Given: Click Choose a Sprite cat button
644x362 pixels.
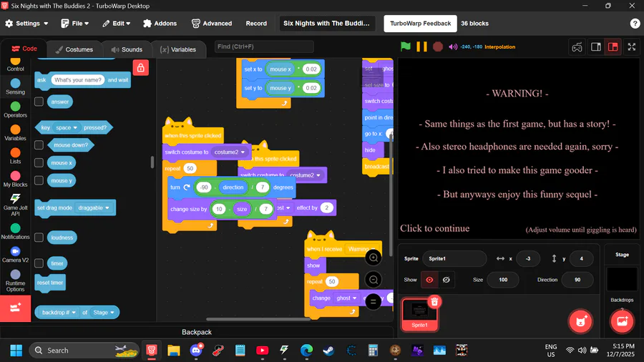Looking at the screenshot, I should (580, 321).
